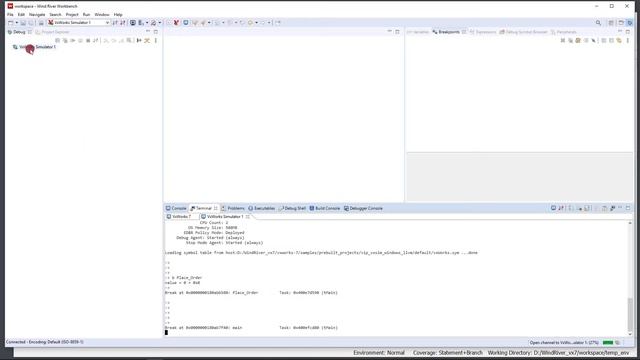Maximize the editor area

(397, 31)
